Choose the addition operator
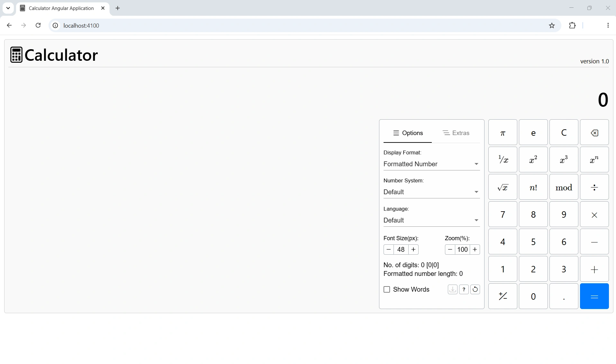This screenshot has height=364, width=616. point(594,269)
